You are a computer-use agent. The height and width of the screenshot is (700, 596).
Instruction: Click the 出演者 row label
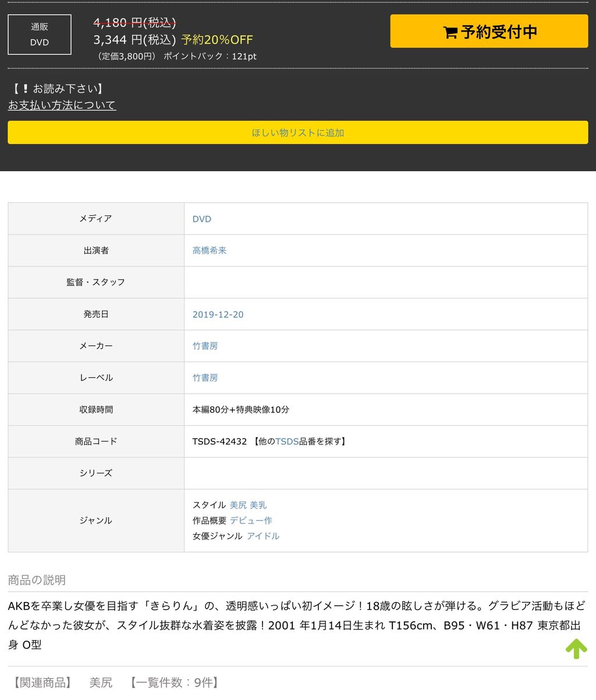point(96,250)
